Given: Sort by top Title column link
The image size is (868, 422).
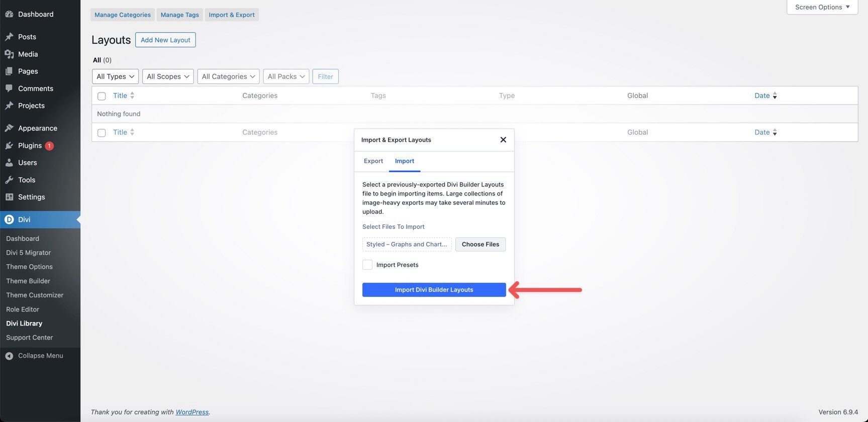Looking at the screenshot, I should (120, 95).
